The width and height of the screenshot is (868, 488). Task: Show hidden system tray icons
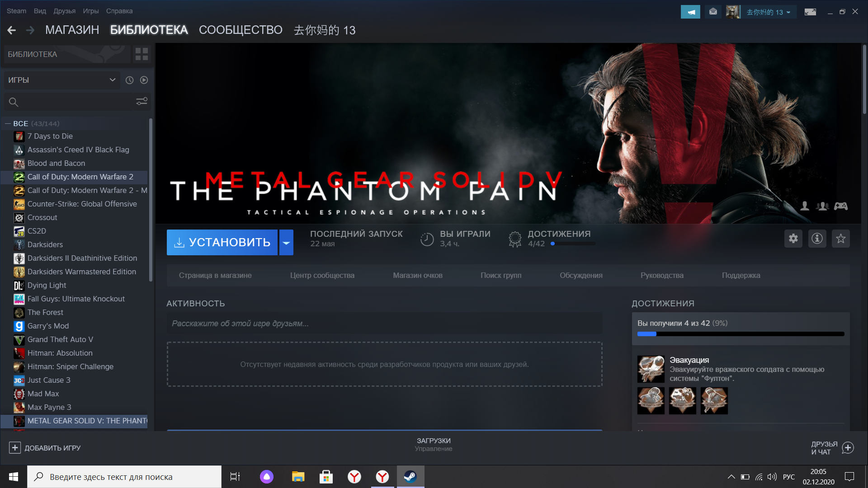coord(731,477)
